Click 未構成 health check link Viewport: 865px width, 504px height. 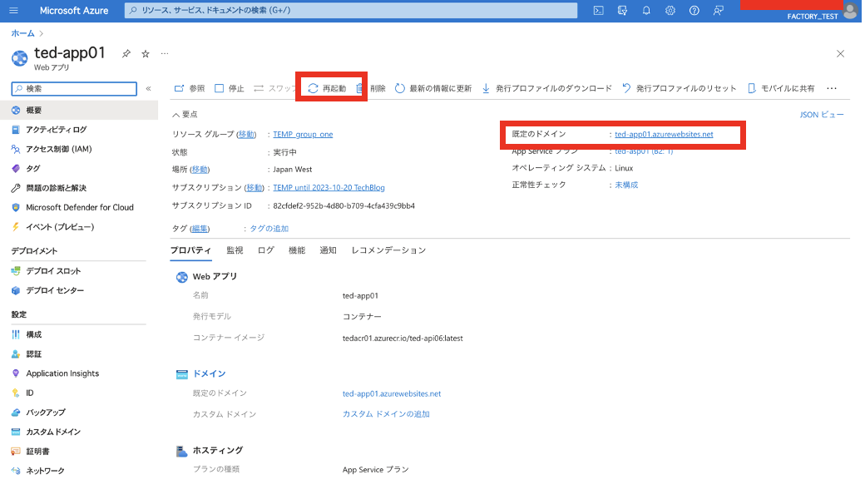pyautogui.click(x=626, y=185)
